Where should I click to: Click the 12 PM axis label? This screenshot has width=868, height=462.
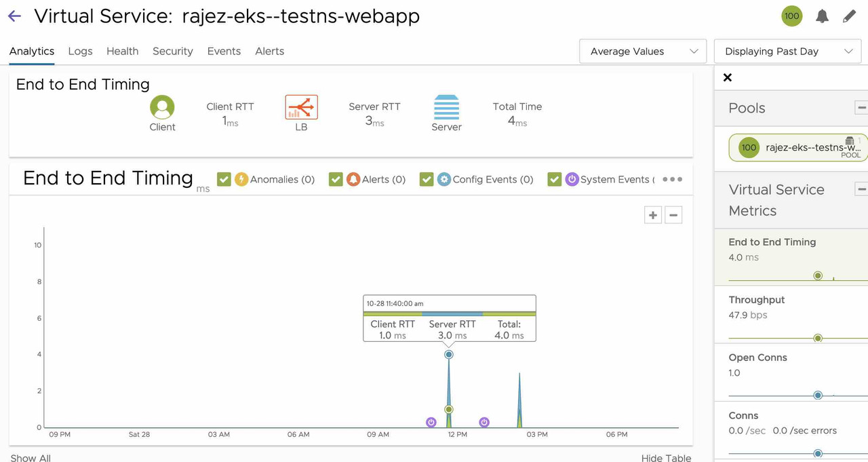coord(458,434)
